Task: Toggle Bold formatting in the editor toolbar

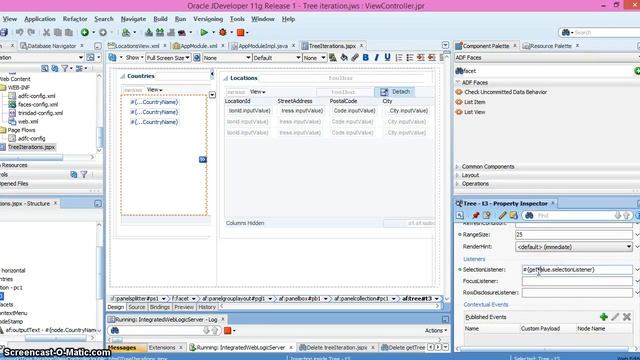Action: click(366, 58)
